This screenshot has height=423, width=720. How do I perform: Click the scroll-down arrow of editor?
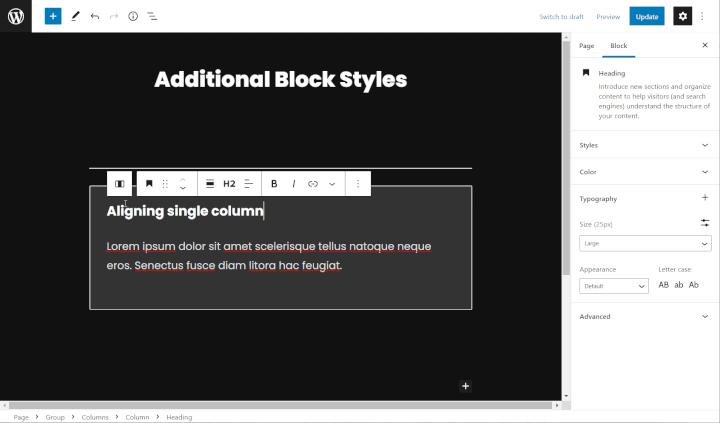(566, 396)
